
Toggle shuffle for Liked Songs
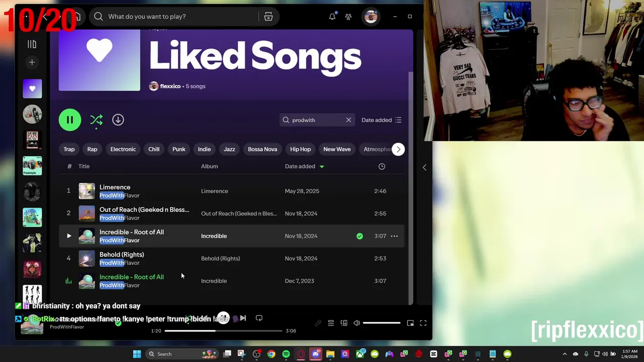tap(96, 120)
